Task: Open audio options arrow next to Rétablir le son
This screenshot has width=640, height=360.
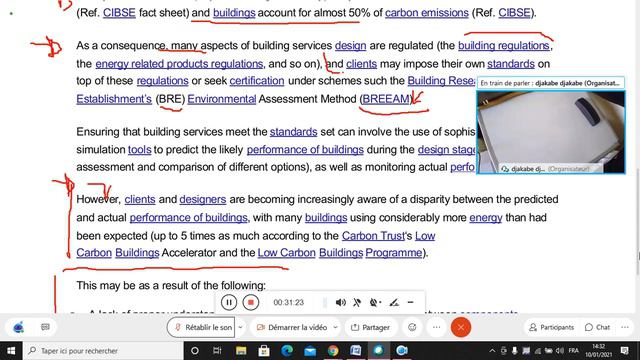Action: click(240, 327)
